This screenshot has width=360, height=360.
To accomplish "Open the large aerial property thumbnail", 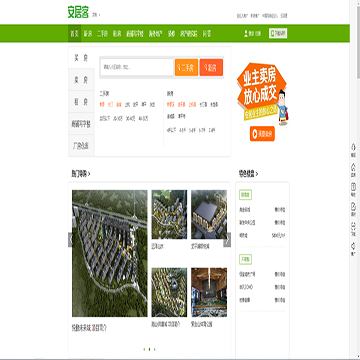I will point(110,253).
